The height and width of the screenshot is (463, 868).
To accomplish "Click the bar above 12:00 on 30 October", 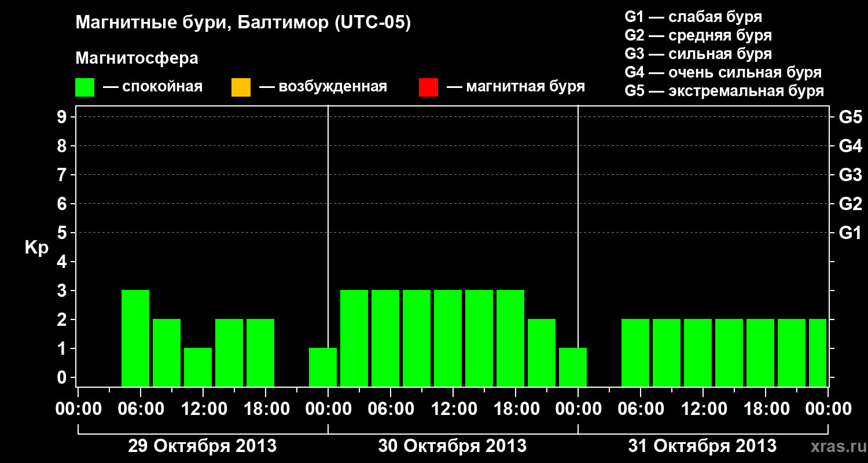I will [x=448, y=338].
